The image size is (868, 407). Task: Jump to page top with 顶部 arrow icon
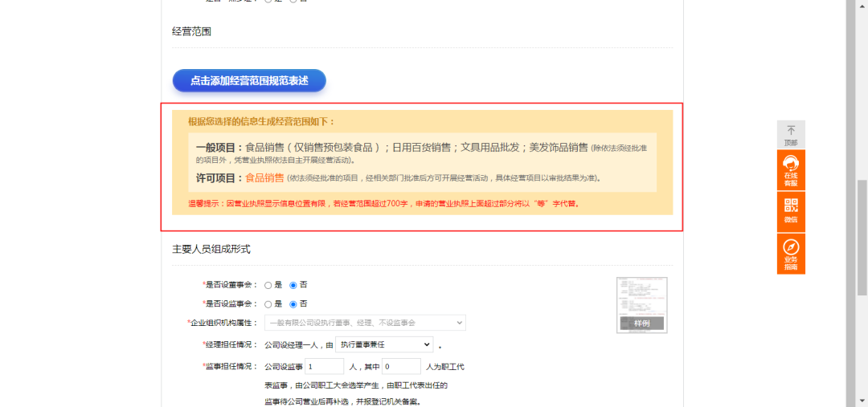791,134
